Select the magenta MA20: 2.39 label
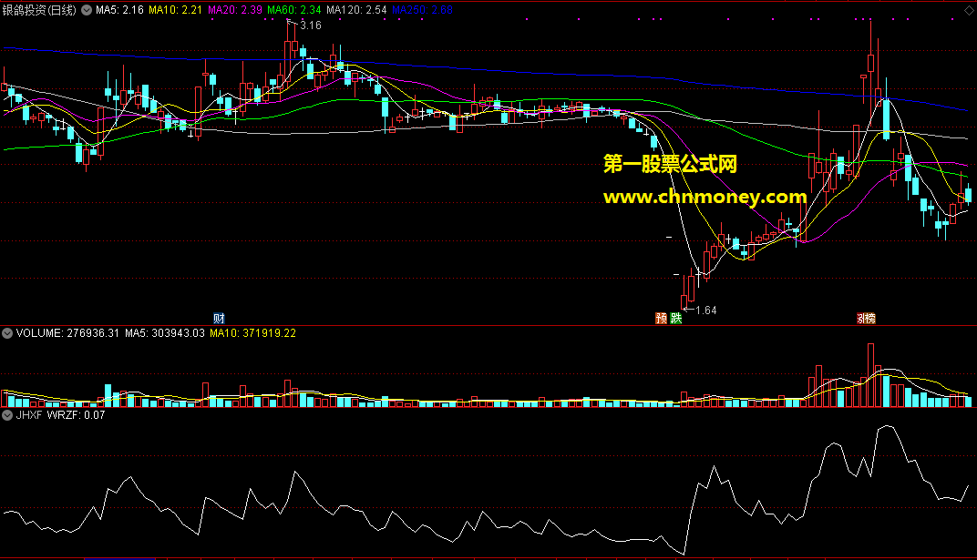Viewport: 977px width, 560px height. [235, 10]
